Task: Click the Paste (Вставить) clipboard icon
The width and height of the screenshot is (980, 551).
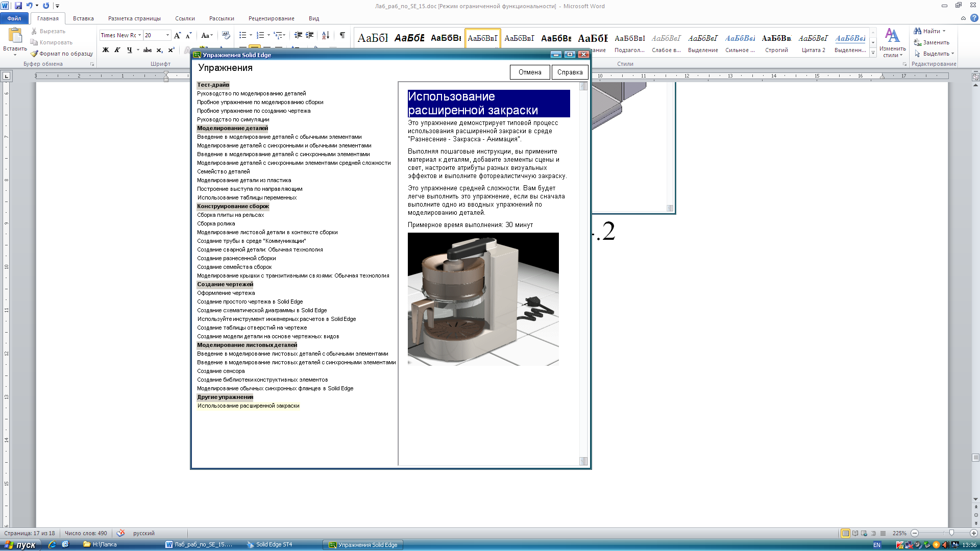Action: click(x=15, y=35)
